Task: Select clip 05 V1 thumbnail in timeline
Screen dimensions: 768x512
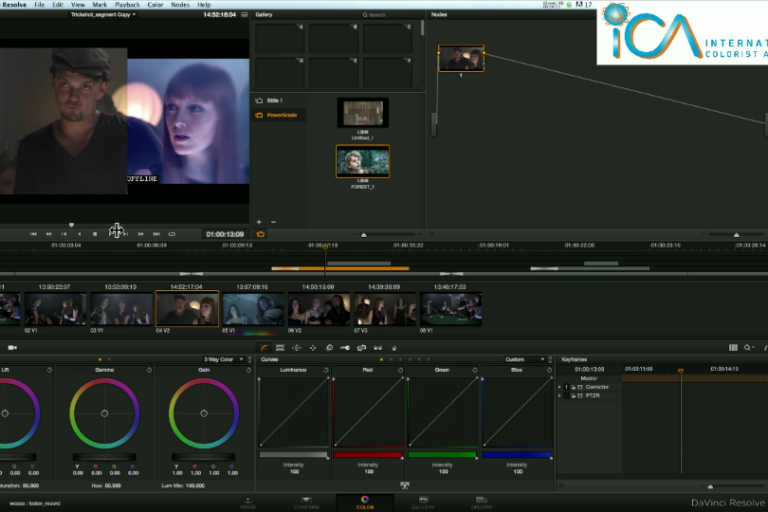Action: tap(253, 309)
